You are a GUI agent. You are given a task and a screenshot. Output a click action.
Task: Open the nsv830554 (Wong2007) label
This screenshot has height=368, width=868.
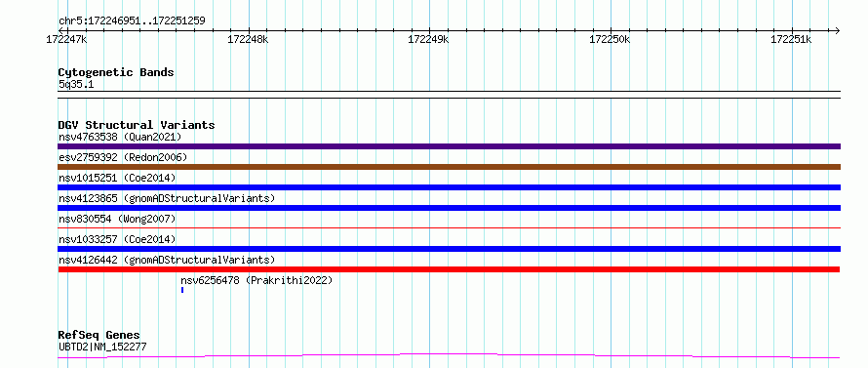pyautogui.click(x=117, y=219)
